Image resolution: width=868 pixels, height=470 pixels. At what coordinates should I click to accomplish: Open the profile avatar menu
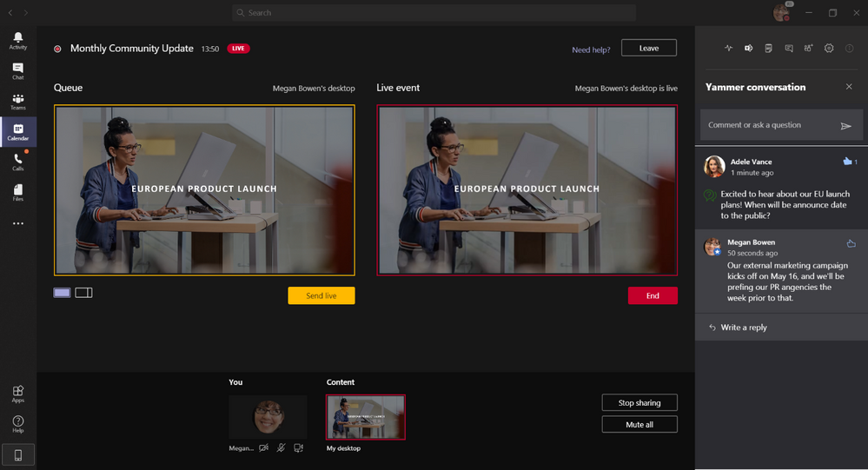(x=782, y=12)
